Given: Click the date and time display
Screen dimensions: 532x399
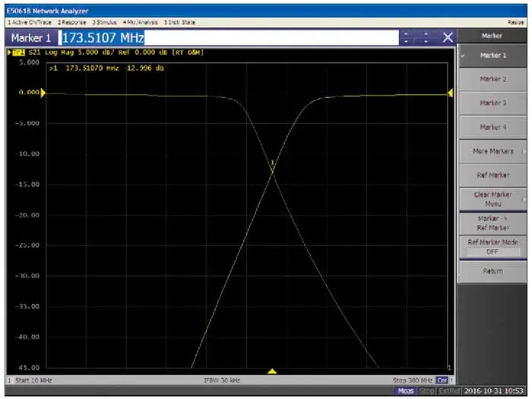Looking at the screenshot, I should (494, 391).
